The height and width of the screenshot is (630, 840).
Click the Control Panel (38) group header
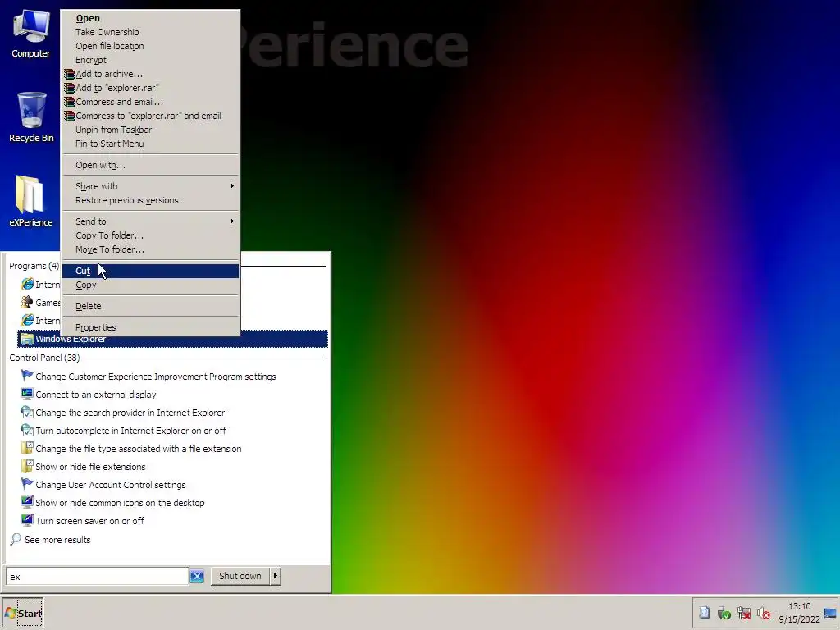point(44,358)
